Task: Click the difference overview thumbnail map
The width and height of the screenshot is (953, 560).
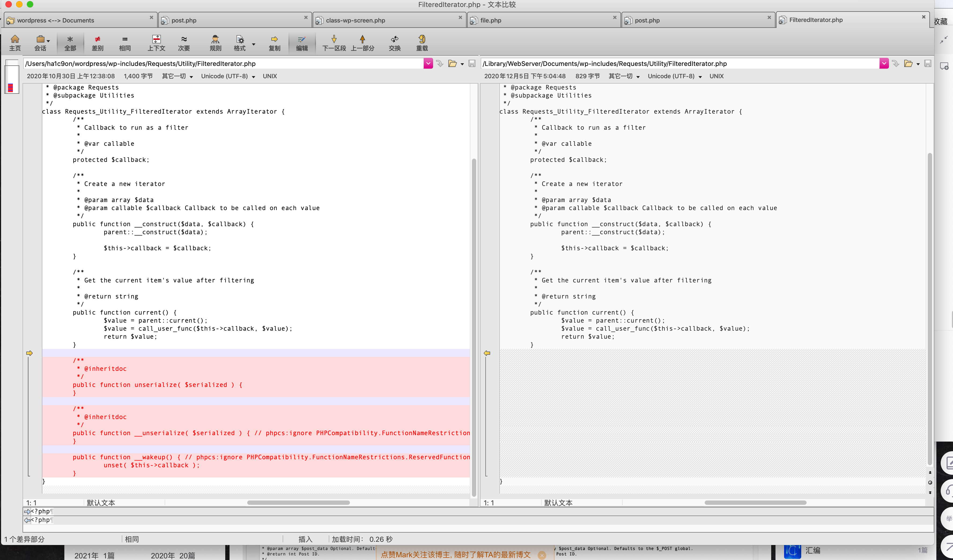Action: (12, 77)
